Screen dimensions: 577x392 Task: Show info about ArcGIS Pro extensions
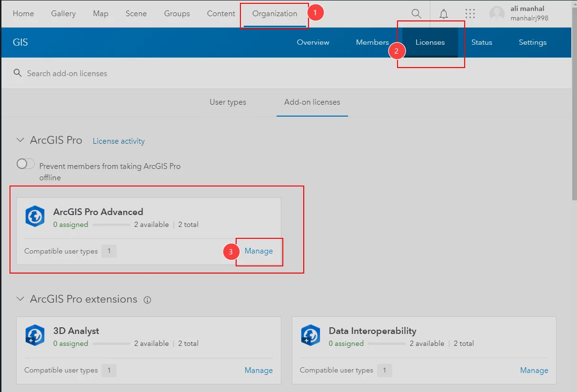click(148, 300)
